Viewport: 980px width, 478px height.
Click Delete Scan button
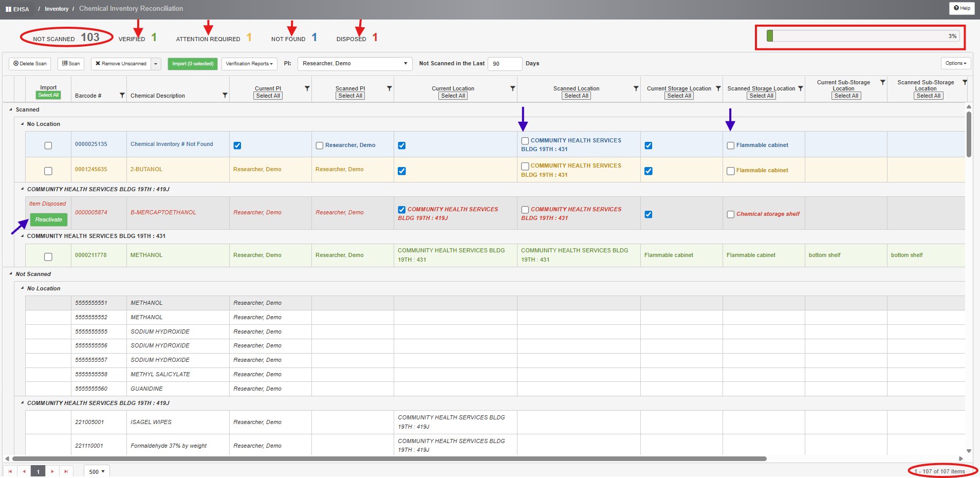tap(30, 64)
